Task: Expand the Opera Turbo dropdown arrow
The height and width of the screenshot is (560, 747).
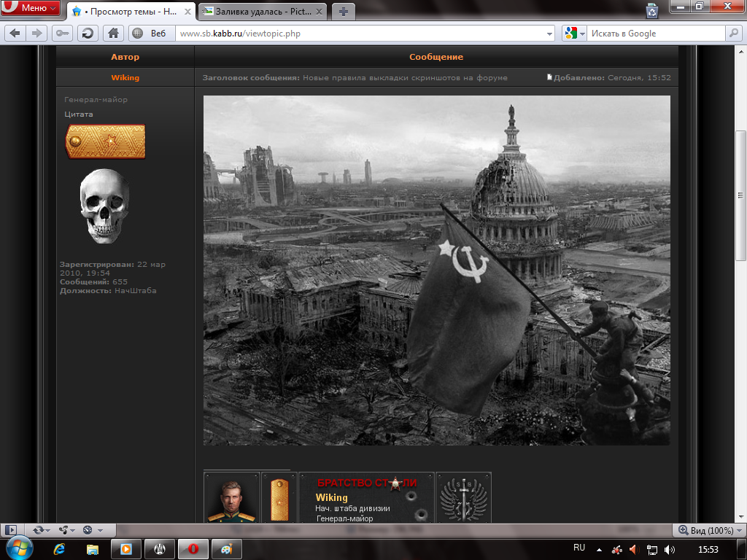Action: point(100,531)
